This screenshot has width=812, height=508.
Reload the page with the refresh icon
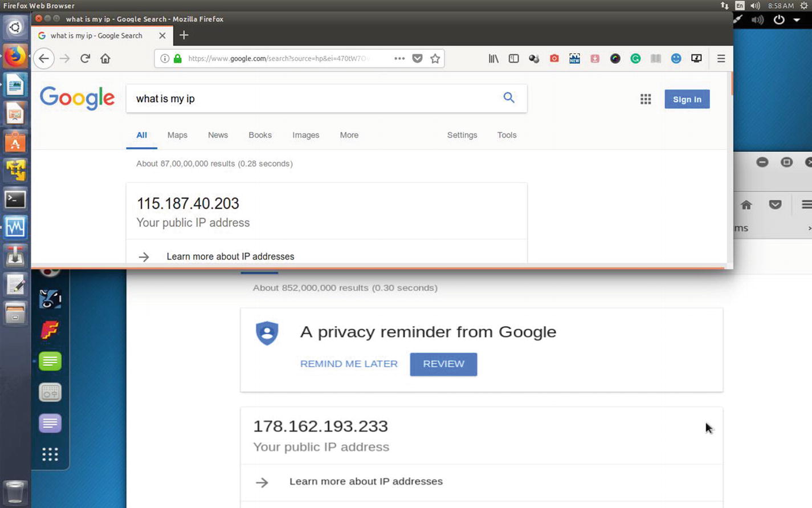pyautogui.click(x=85, y=58)
